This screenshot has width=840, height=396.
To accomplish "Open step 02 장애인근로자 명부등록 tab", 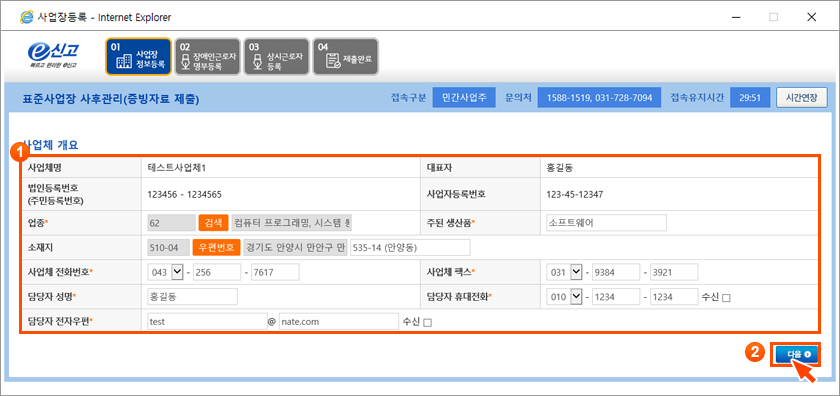I will click(x=207, y=57).
